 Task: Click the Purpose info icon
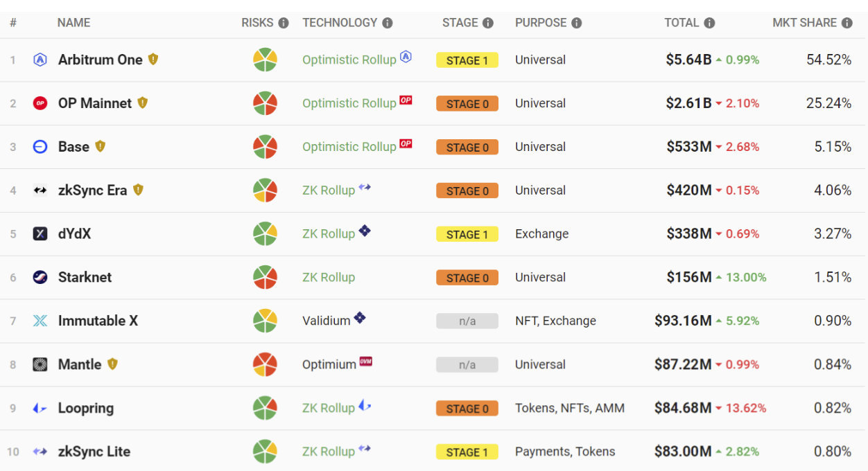577,23
